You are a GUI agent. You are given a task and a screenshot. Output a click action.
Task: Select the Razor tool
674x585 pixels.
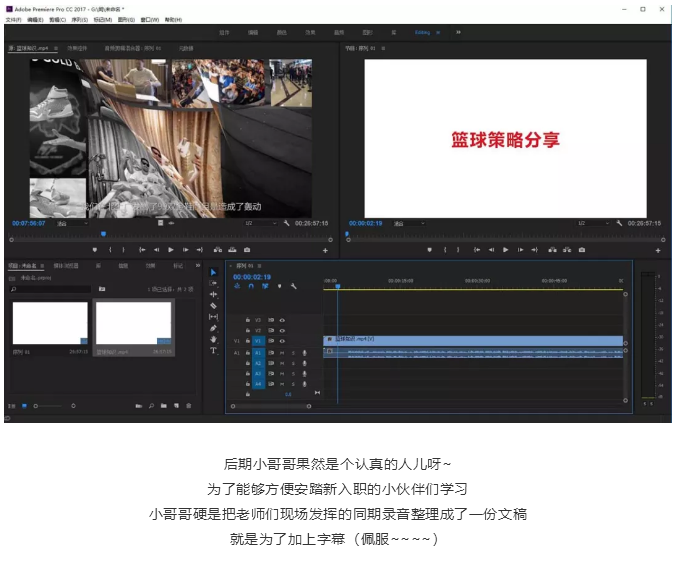coord(213,306)
